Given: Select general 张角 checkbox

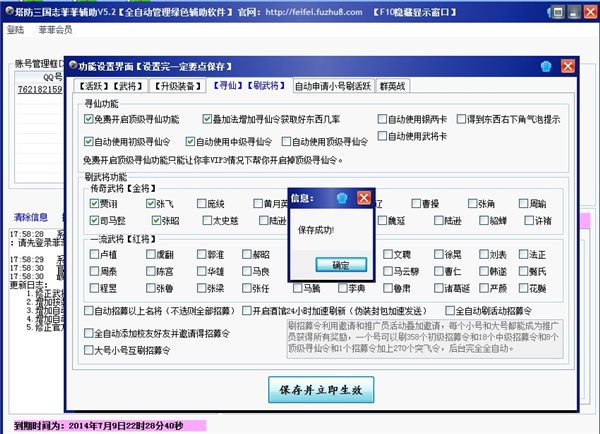Looking at the screenshot, I should (x=473, y=203).
